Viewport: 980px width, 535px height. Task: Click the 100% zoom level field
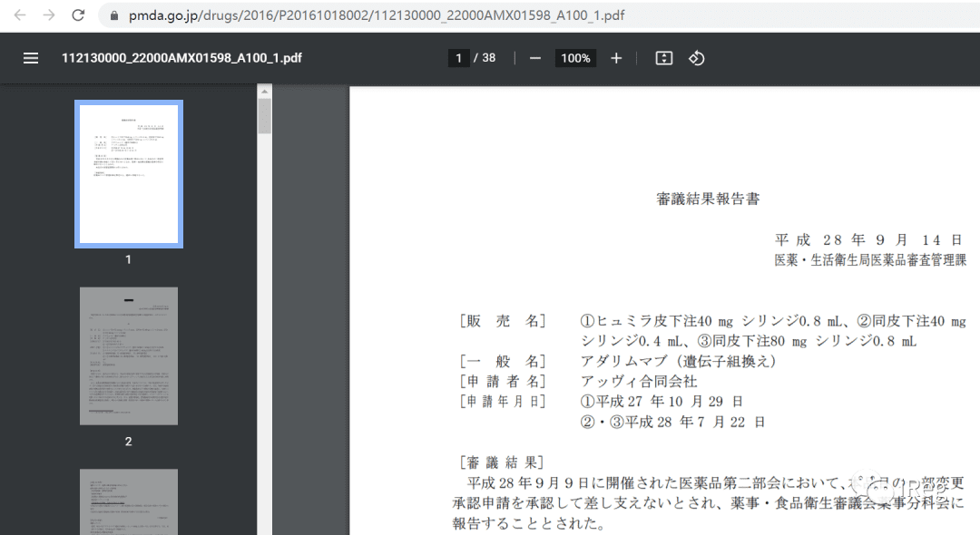[x=575, y=58]
